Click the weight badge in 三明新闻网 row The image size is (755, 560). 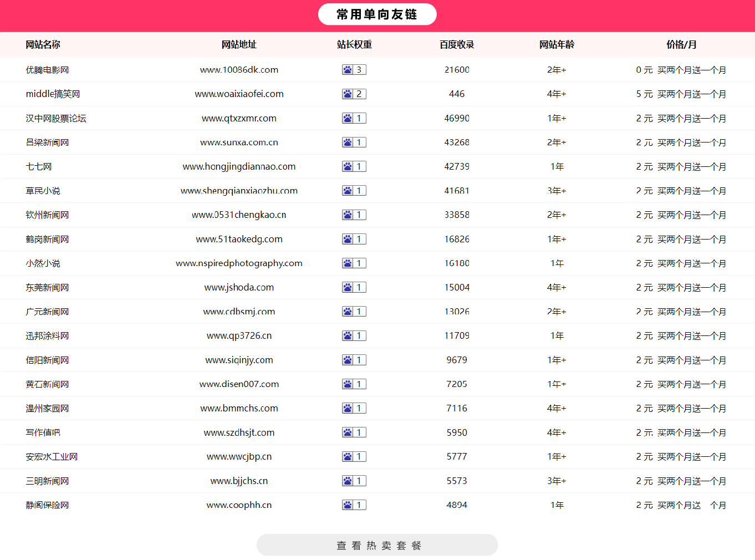[x=354, y=481]
